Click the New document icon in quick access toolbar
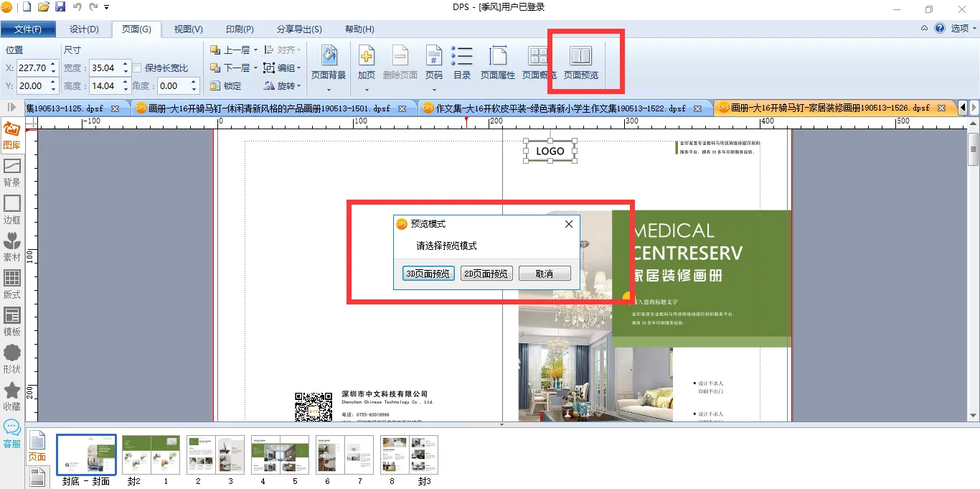This screenshot has width=980, height=489. [27, 7]
